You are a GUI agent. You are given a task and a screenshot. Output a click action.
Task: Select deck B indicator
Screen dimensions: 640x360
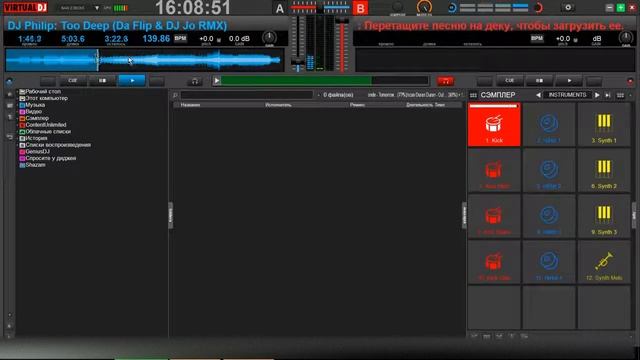(360, 8)
